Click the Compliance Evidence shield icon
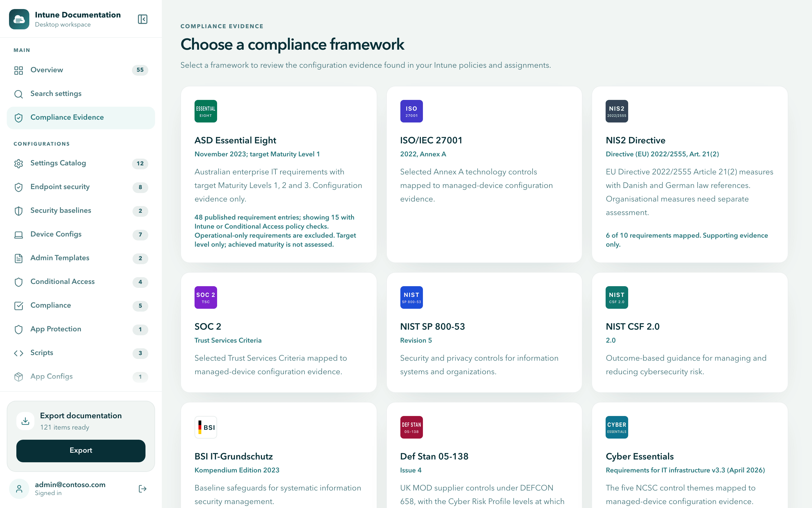This screenshot has height=508, width=812. (x=18, y=118)
